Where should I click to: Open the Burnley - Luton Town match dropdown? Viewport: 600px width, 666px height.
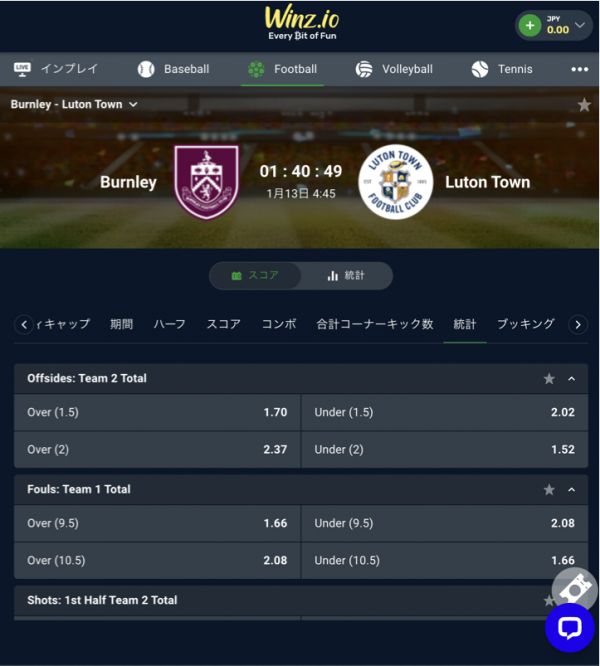tap(74, 104)
